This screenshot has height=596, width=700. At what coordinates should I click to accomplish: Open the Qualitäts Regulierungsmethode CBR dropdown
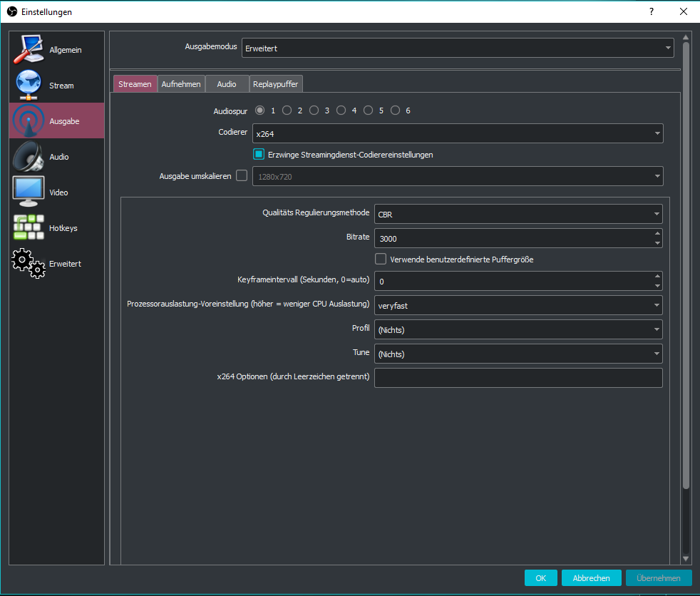point(518,214)
